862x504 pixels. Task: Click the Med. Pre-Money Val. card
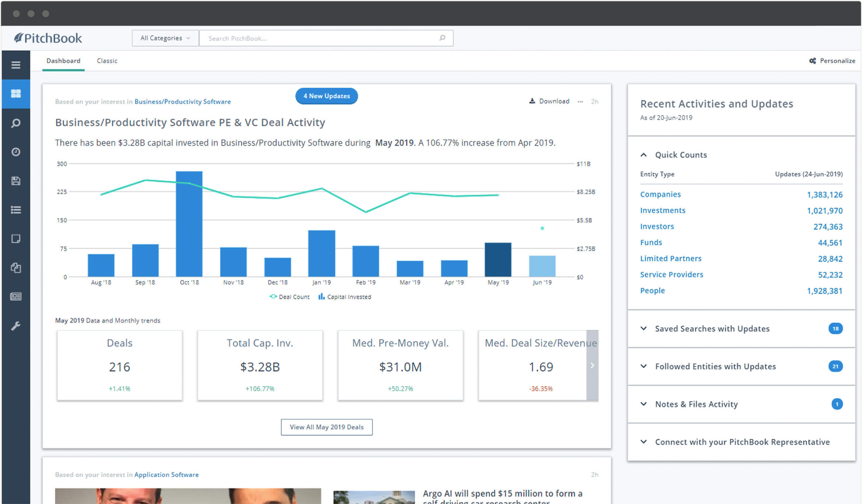pyautogui.click(x=400, y=365)
